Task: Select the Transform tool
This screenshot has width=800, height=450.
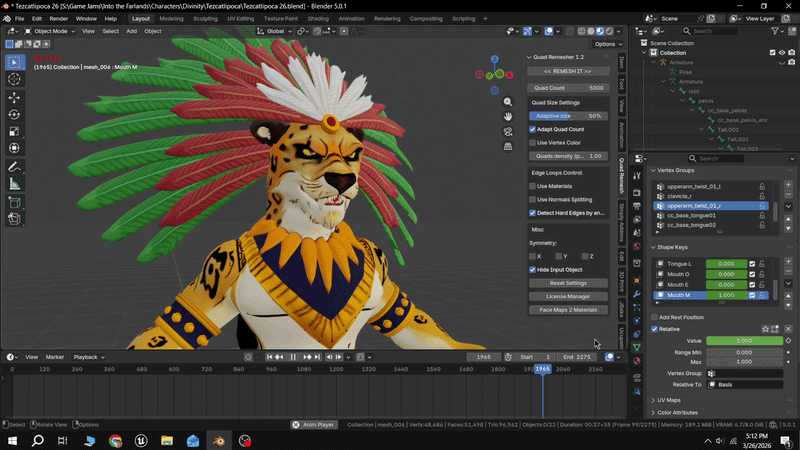Action: point(14,148)
